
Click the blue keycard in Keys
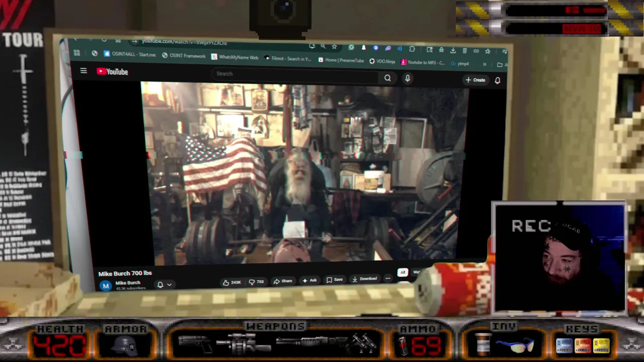pyautogui.click(x=564, y=346)
